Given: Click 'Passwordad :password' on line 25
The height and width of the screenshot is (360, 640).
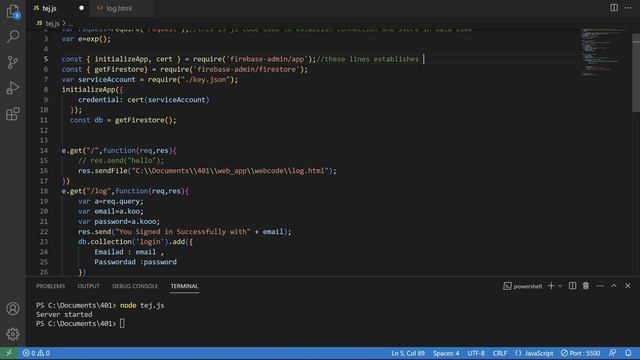Looking at the screenshot, I should coord(136,262).
